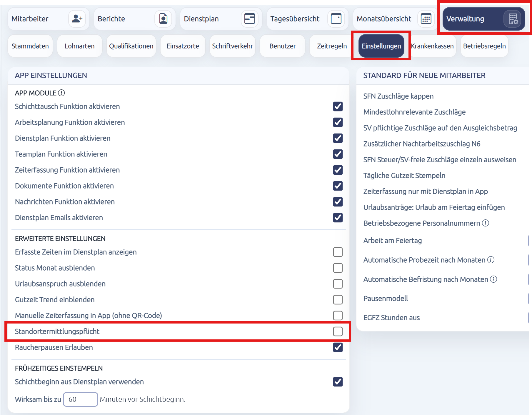Click the report document icon beside Berichte

tap(163, 19)
